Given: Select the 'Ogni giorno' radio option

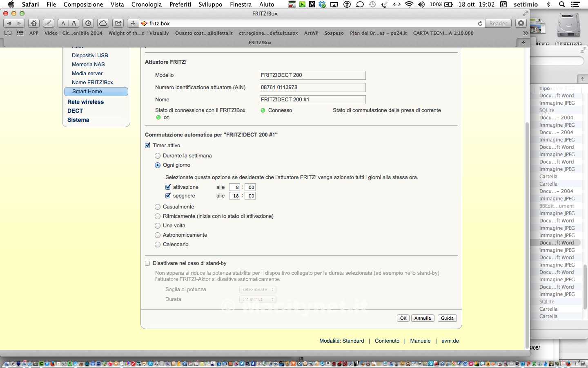Looking at the screenshot, I should click(x=158, y=165).
